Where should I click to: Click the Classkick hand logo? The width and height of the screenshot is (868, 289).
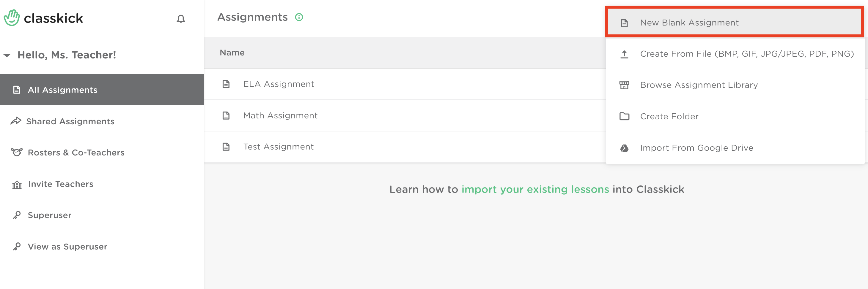(12, 18)
